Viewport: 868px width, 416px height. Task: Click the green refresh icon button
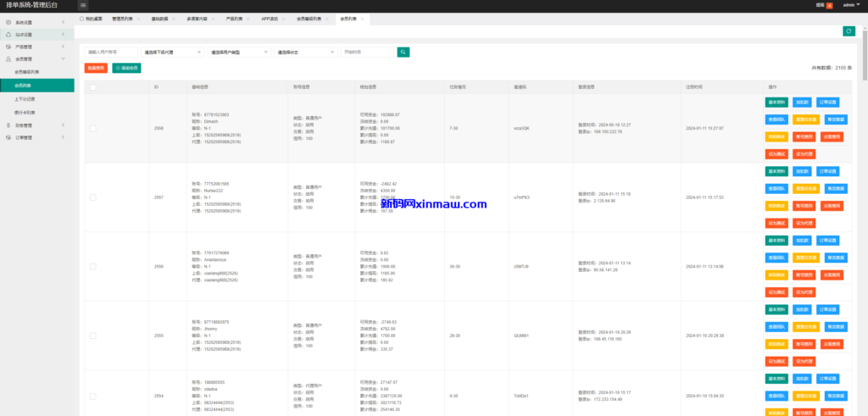(x=849, y=31)
